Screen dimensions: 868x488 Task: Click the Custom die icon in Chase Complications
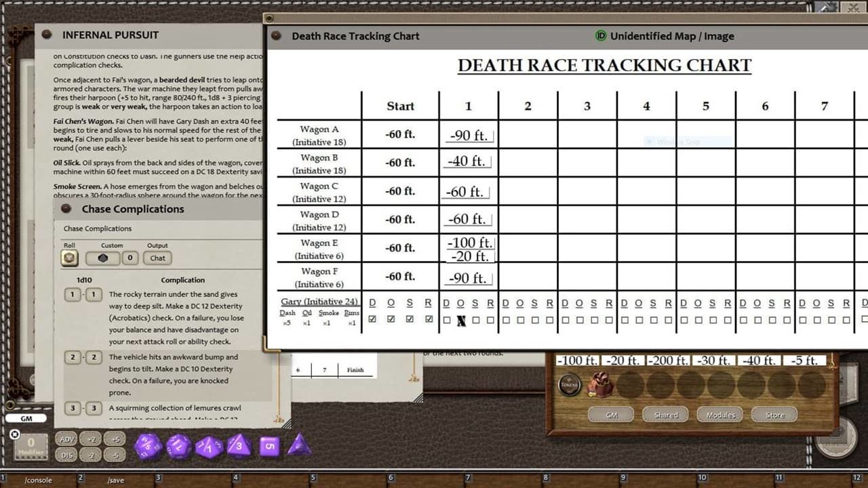coord(103,258)
